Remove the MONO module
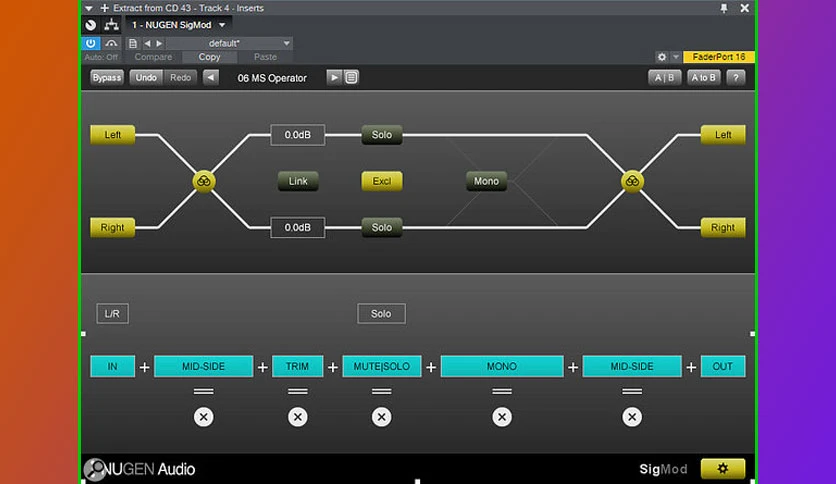Viewport: 836px width, 484px height. point(502,417)
